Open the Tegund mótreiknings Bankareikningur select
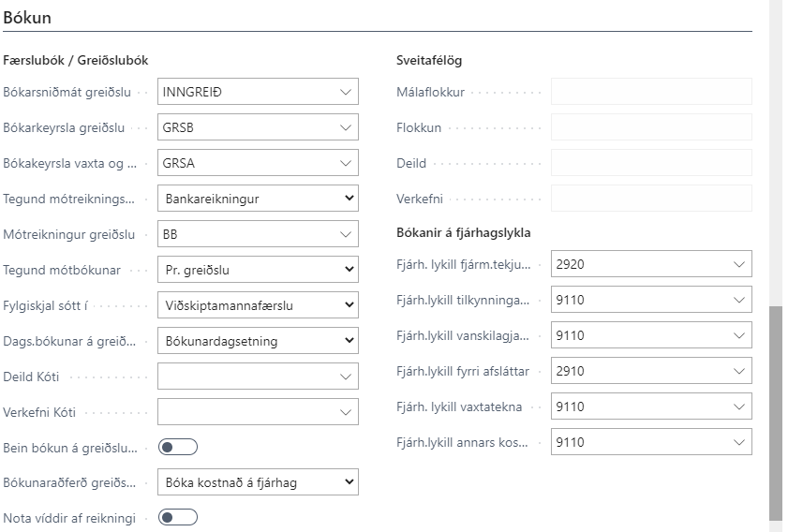 [258, 199]
